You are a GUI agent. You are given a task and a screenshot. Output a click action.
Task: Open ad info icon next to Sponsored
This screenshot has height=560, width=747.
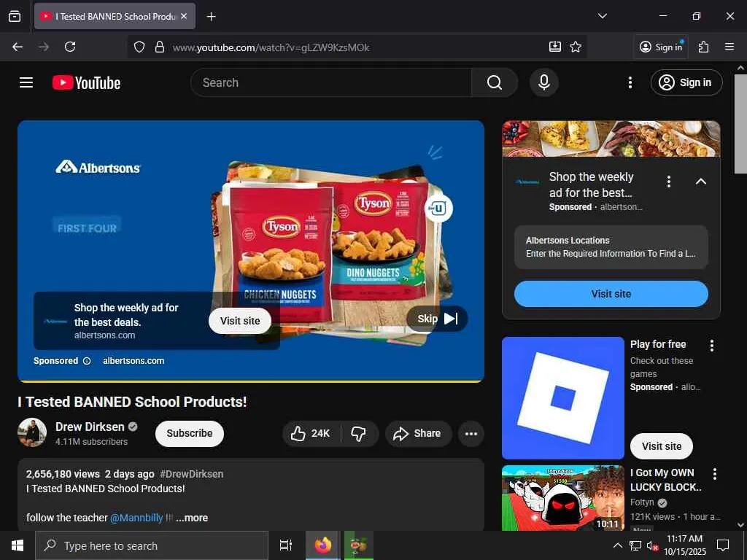click(x=87, y=361)
